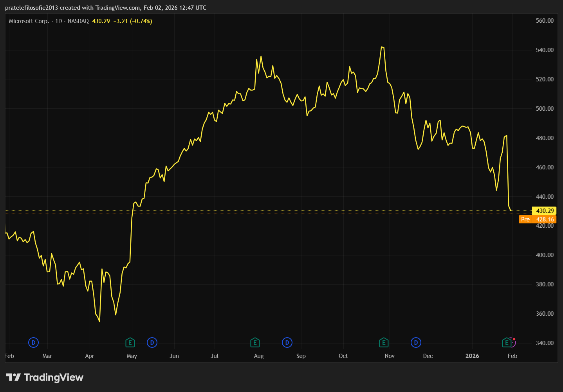563x392 pixels.
Task: Click the yellow 430.29 price axis label
Action: 545,211
